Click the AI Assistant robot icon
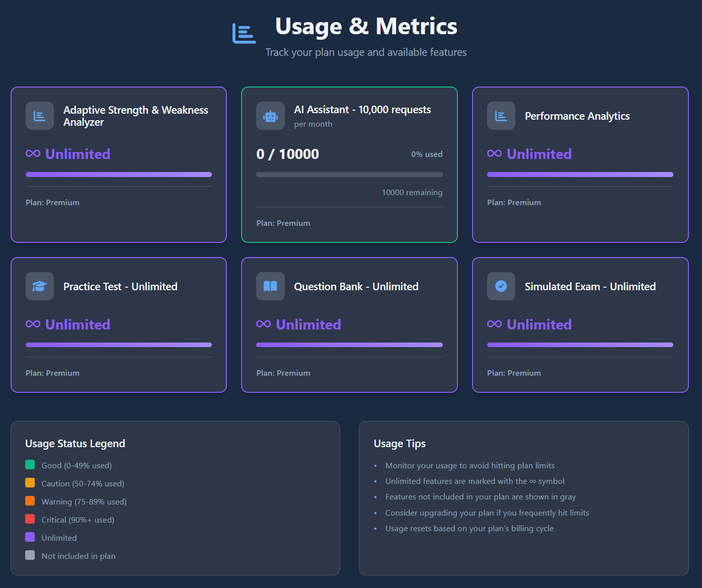This screenshot has width=702, height=588. (270, 116)
